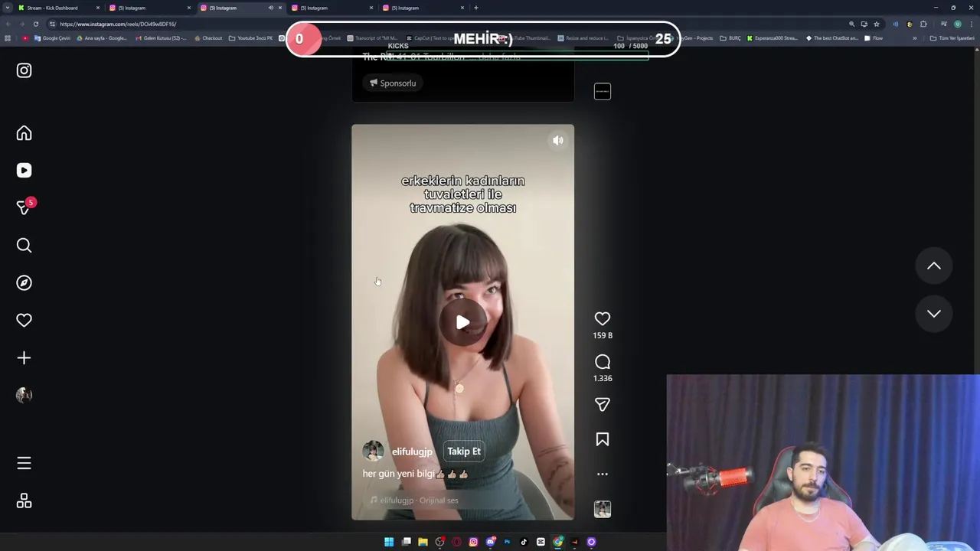Open File Explorer from taskbar
Viewport: 980px width, 551px height.
[423, 542]
